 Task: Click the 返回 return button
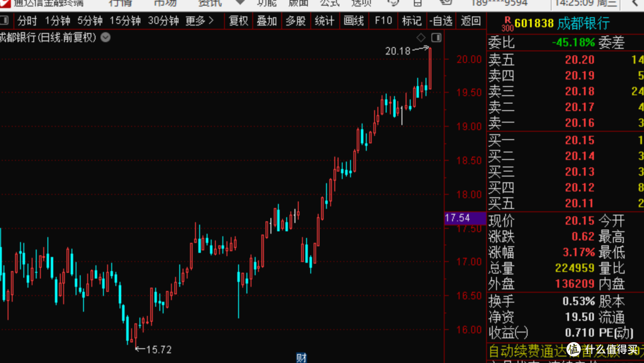click(470, 20)
